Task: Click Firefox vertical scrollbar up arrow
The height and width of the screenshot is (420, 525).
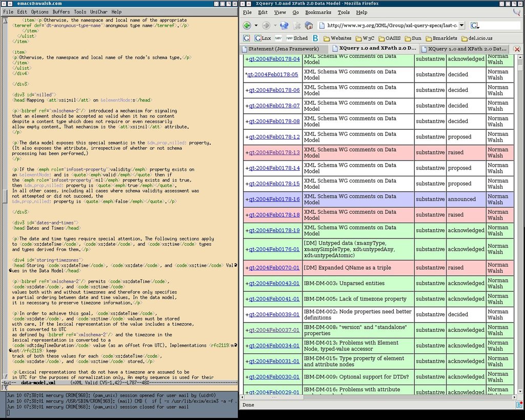Action: pyautogui.click(x=520, y=57)
